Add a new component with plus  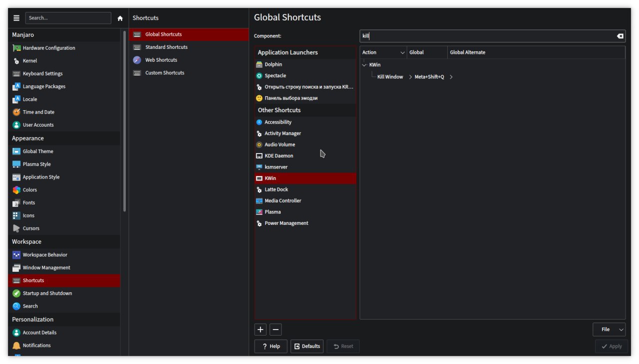click(x=261, y=330)
